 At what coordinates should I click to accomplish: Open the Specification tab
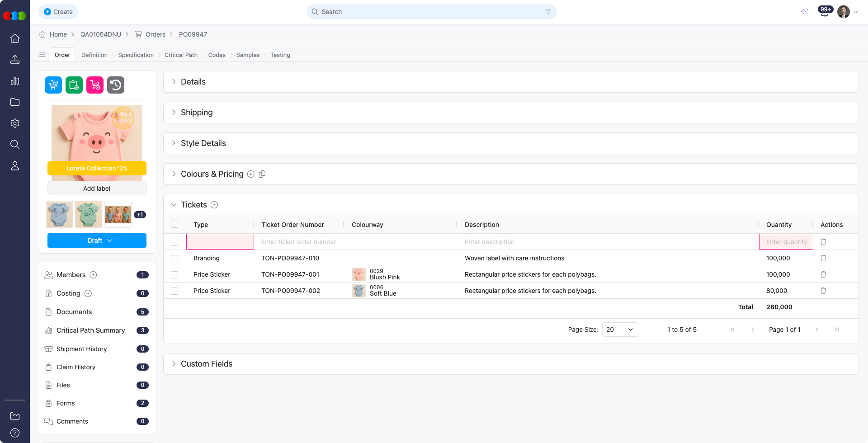coord(136,55)
